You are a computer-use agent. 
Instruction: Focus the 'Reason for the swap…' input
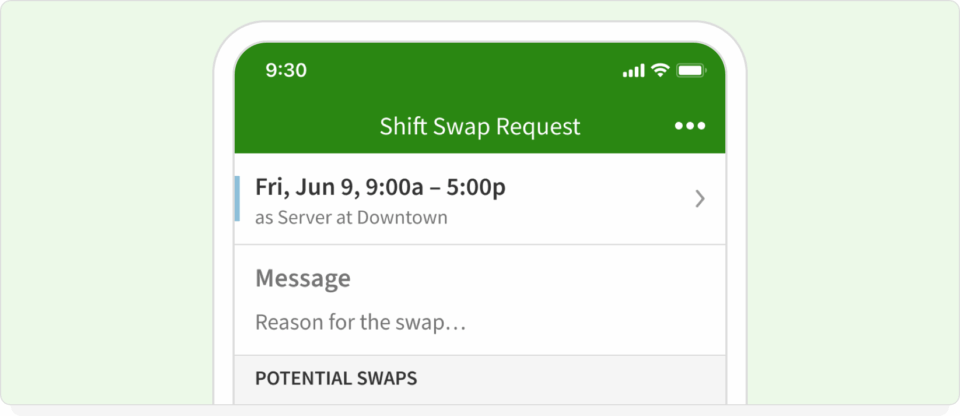click(361, 323)
